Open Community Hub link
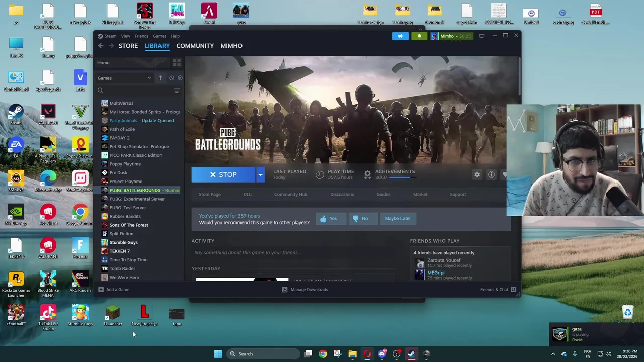The height and width of the screenshot is (362, 644). (x=291, y=194)
